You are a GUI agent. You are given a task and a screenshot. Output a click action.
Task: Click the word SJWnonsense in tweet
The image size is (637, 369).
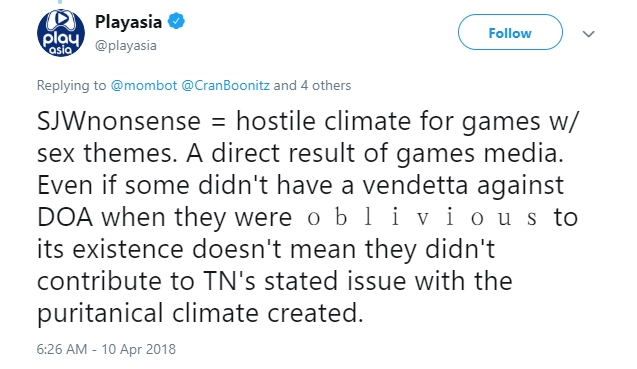tap(119, 121)
